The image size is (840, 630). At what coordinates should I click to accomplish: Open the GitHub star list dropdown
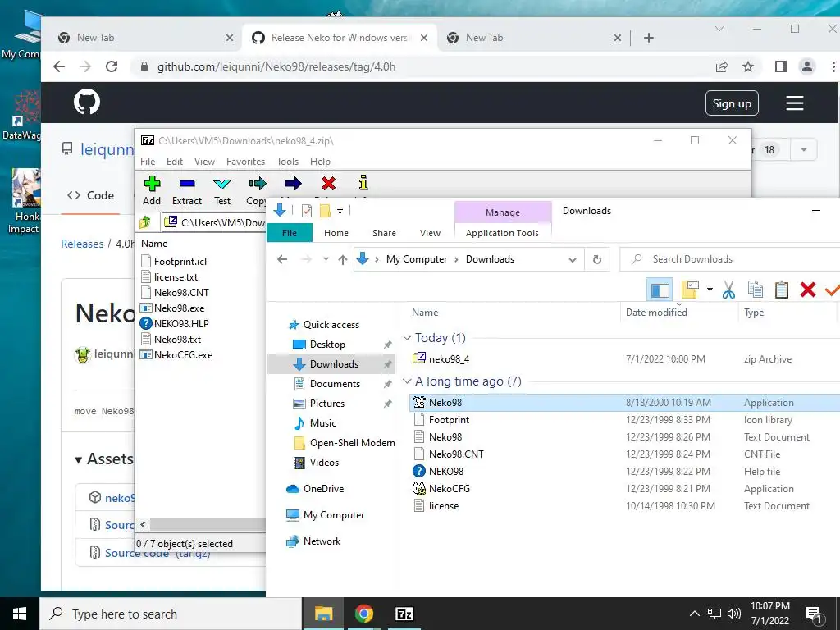[804, 150]
